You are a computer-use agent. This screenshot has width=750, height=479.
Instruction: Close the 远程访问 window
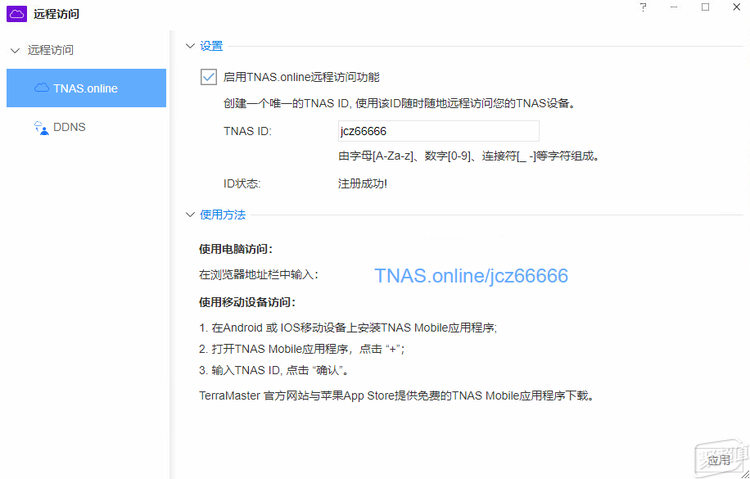[x=735, y=8]
